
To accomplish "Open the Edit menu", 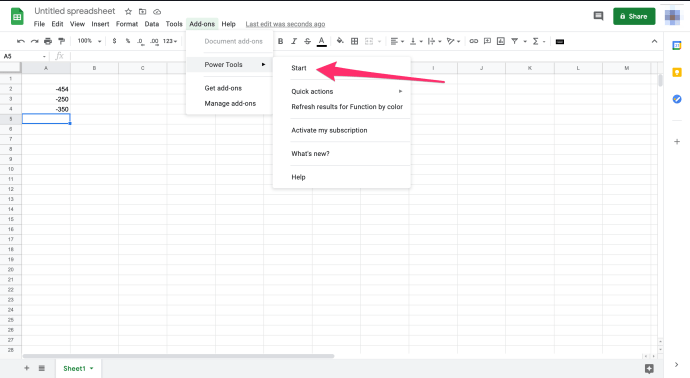I will tap(57, 24).
